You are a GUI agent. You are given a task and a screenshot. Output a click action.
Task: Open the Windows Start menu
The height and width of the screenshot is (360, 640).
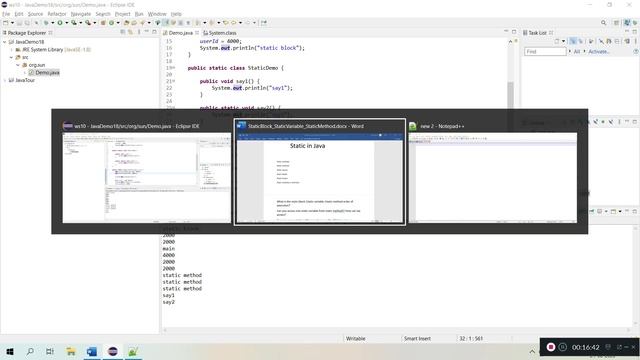[x=10, y=351]
